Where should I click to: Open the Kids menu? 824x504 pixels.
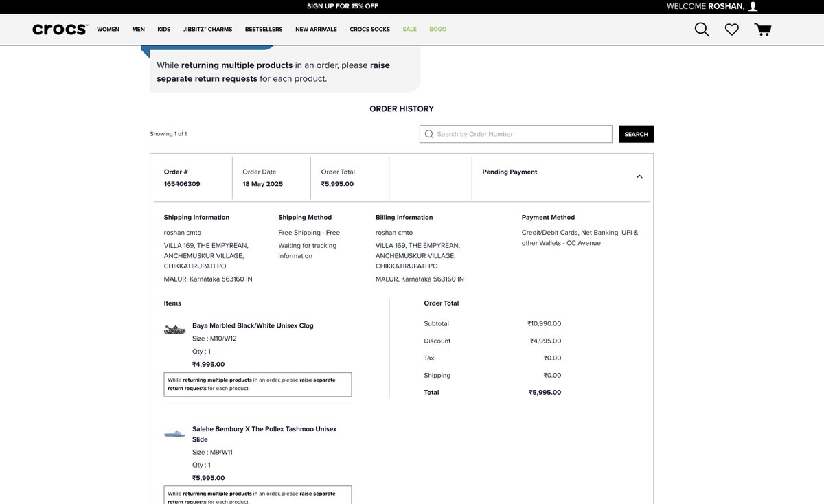click(164, 30)
